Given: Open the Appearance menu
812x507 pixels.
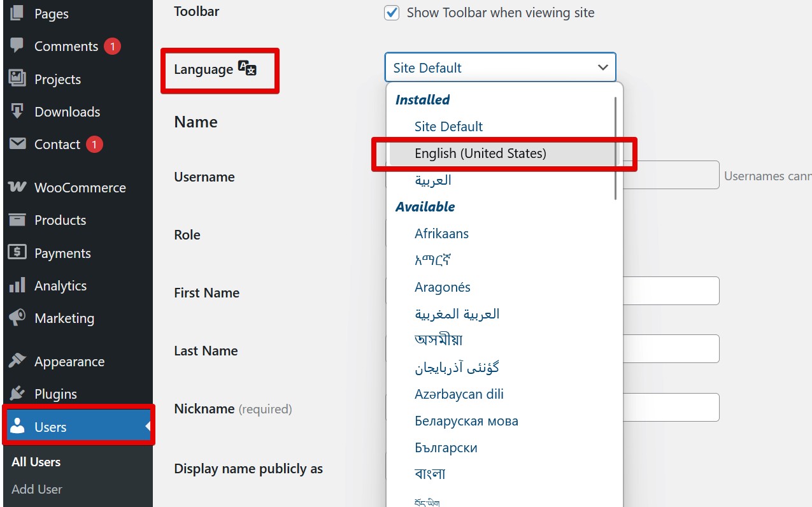Looking at the screenshot, I should pos(69,362).
